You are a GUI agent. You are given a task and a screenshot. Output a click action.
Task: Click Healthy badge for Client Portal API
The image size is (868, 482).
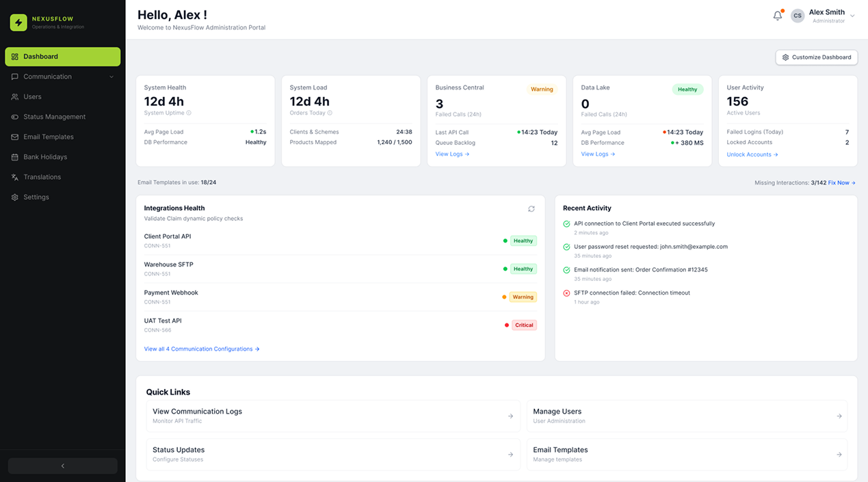523,241
